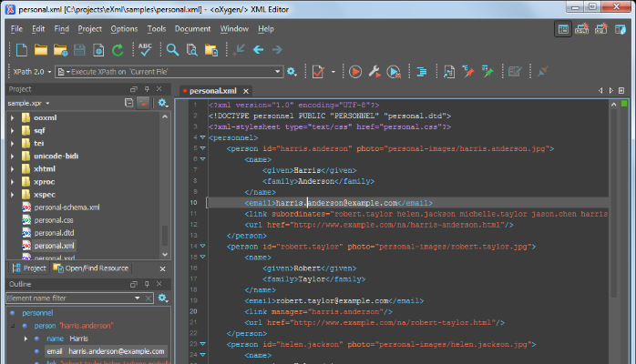Open validation options dropdown arrow
The image size is (636, 364).
coord(333,72)
